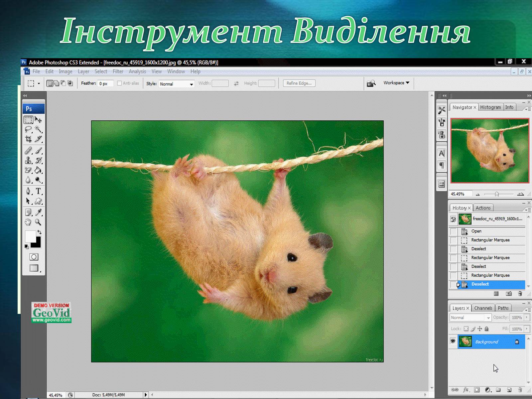Open Adobe Bridge from options bar
This screenshot has height=399, width=532.
click(x=371, y=83)
